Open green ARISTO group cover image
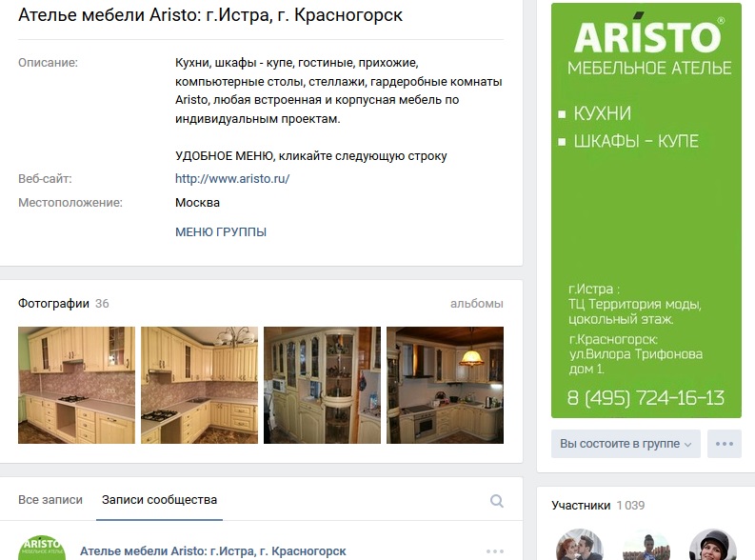 click(x=646, y=210)
